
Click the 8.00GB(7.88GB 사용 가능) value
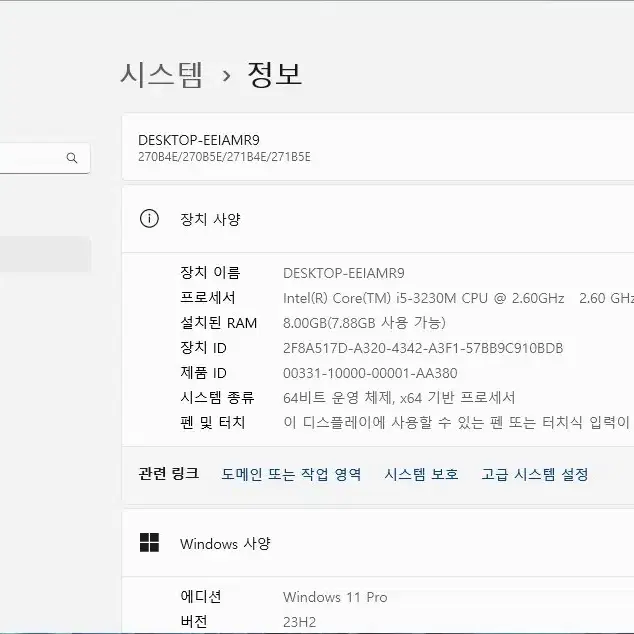pyautogui.click(x=364, y=323)
